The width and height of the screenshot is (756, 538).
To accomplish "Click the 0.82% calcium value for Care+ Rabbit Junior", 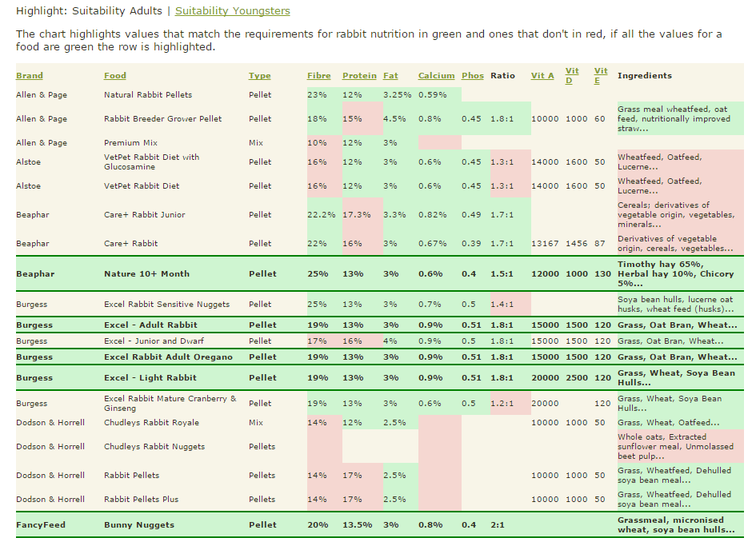I will (432, 215).
